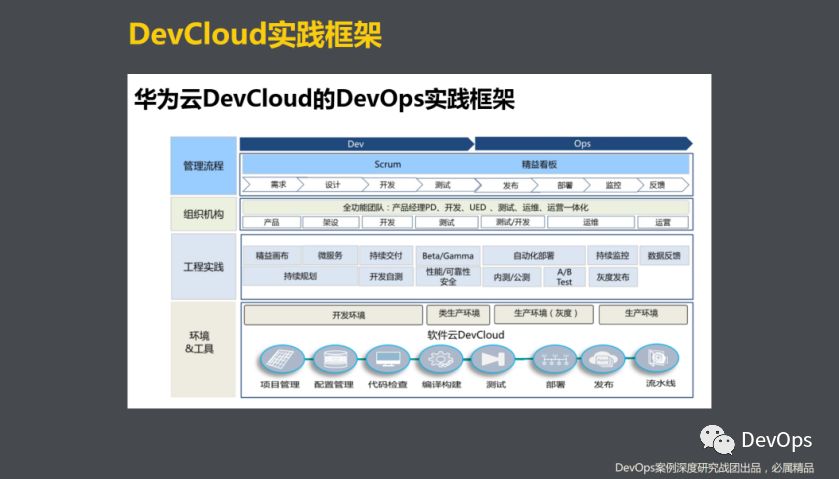Click the 组织机构 row header

203,214
